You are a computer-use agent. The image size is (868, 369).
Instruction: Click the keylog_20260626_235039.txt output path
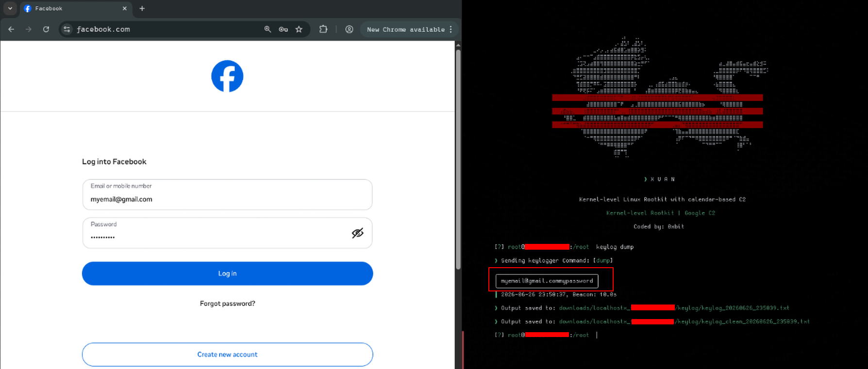(x=674, y=308)
